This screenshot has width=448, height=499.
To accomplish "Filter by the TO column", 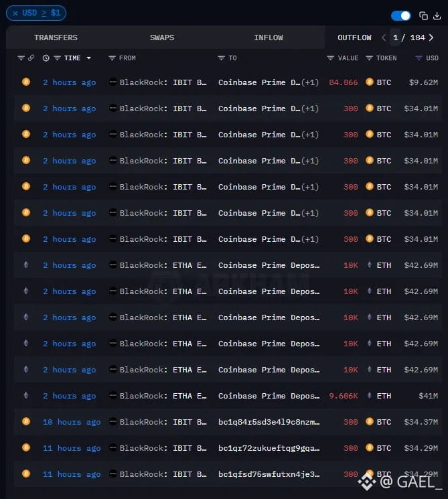I will pyautogui.click(x=221, y=58).
